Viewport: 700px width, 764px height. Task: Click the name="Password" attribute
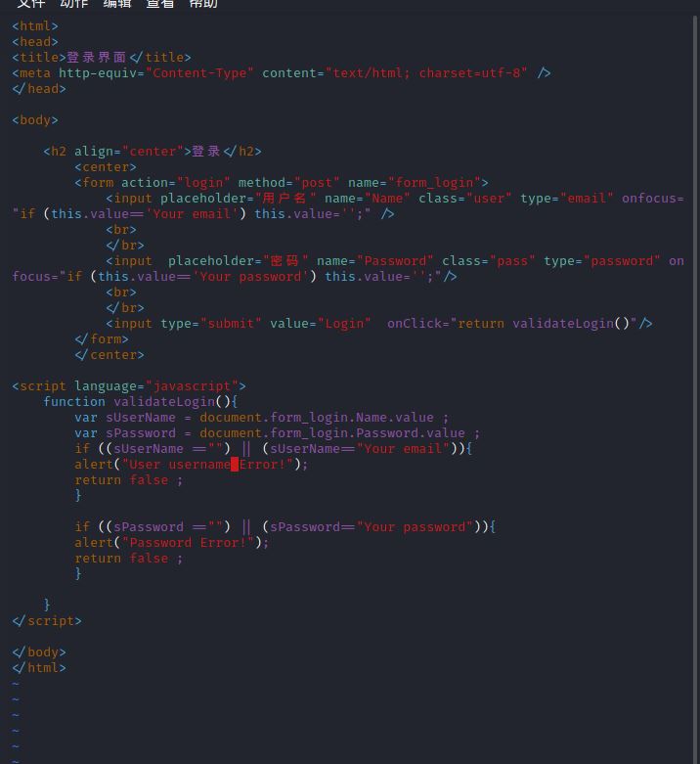coord(375,260)
